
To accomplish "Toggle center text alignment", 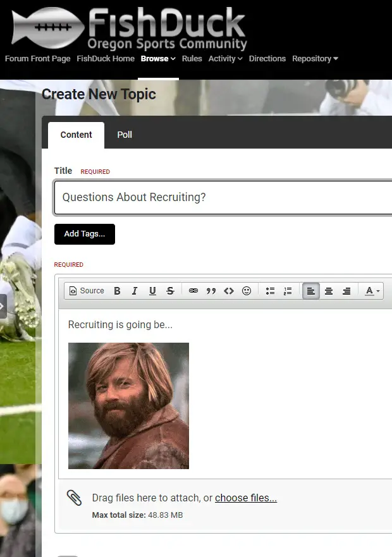I will click(x=329, y=291).
